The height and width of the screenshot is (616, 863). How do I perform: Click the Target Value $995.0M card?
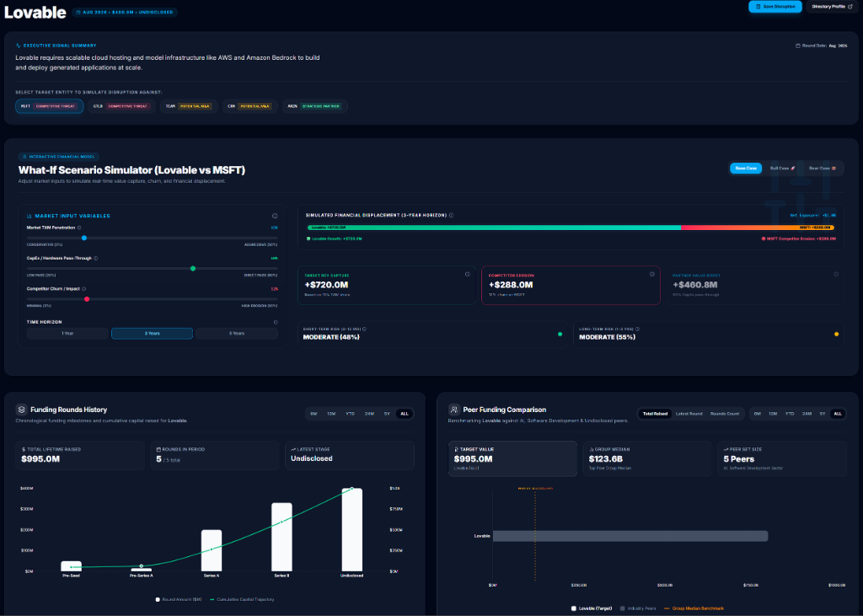point(512,458)
